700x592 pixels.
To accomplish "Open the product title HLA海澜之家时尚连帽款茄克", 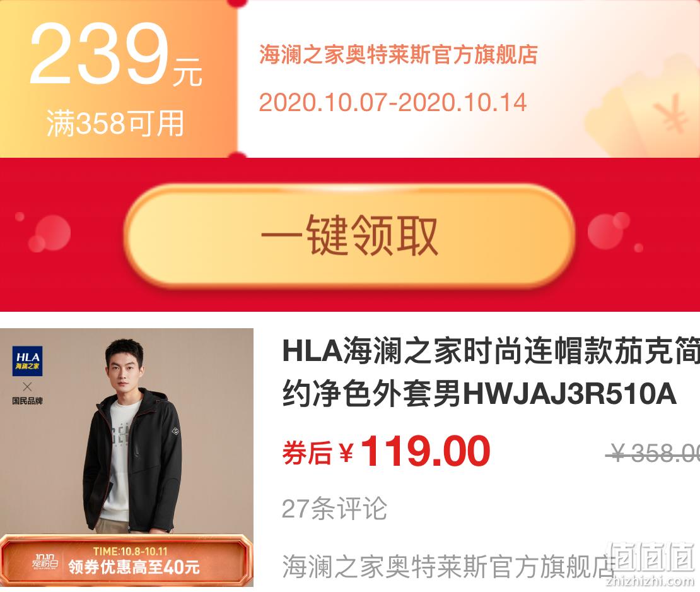I will point(491,351).
